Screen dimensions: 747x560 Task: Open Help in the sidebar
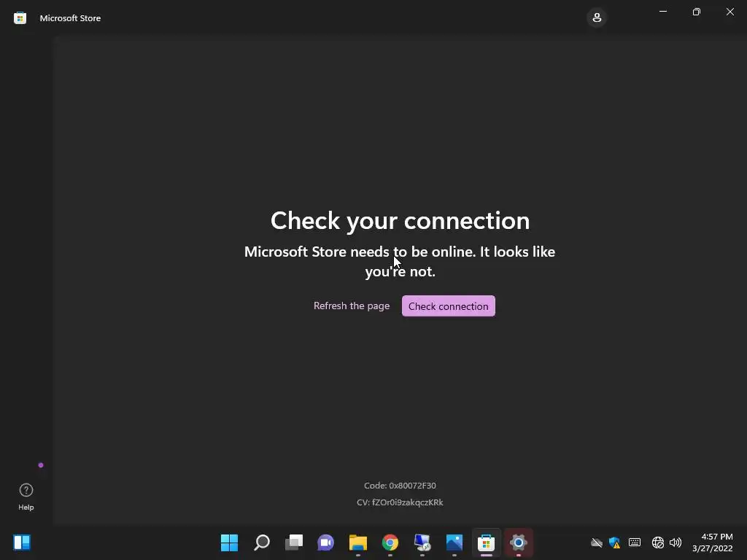26,497
